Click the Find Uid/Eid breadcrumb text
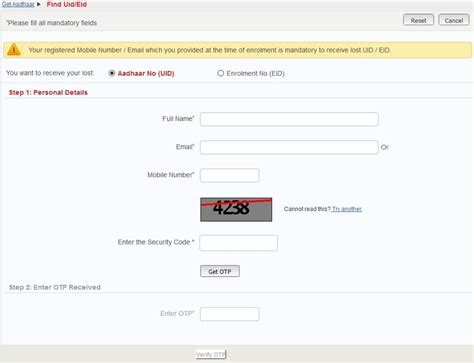The image size is (474, 363). (67, 4)
